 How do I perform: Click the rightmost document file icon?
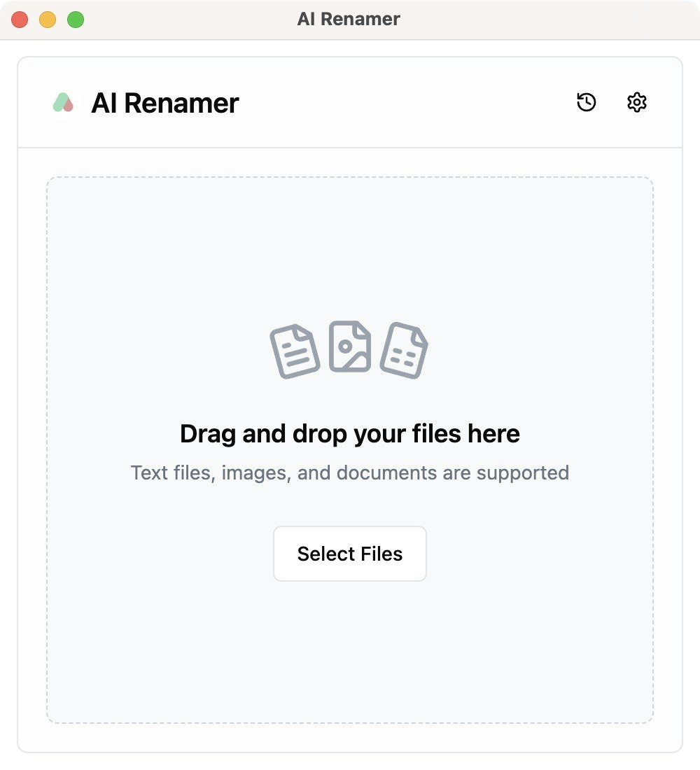tap(405, 349)
